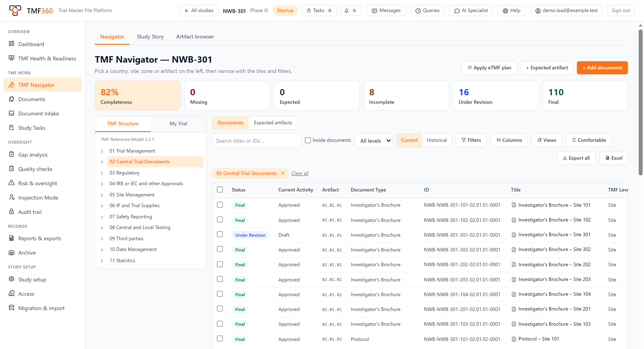Expand the 01 Trial Management tree node
The width and height of the screenshot is (644, 349).
102,151
